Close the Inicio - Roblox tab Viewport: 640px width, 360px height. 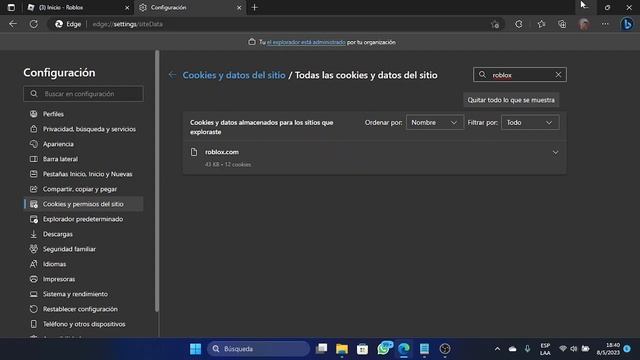[127, 7]
